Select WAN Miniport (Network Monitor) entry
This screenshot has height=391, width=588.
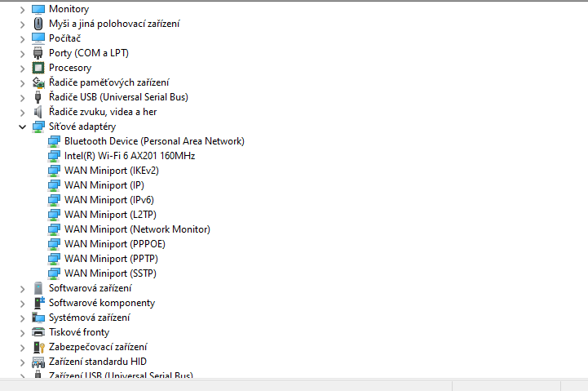point(137,229)
